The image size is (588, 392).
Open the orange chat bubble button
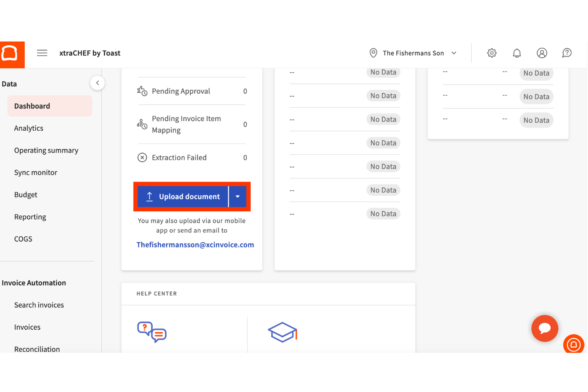(x=545, y=328)
